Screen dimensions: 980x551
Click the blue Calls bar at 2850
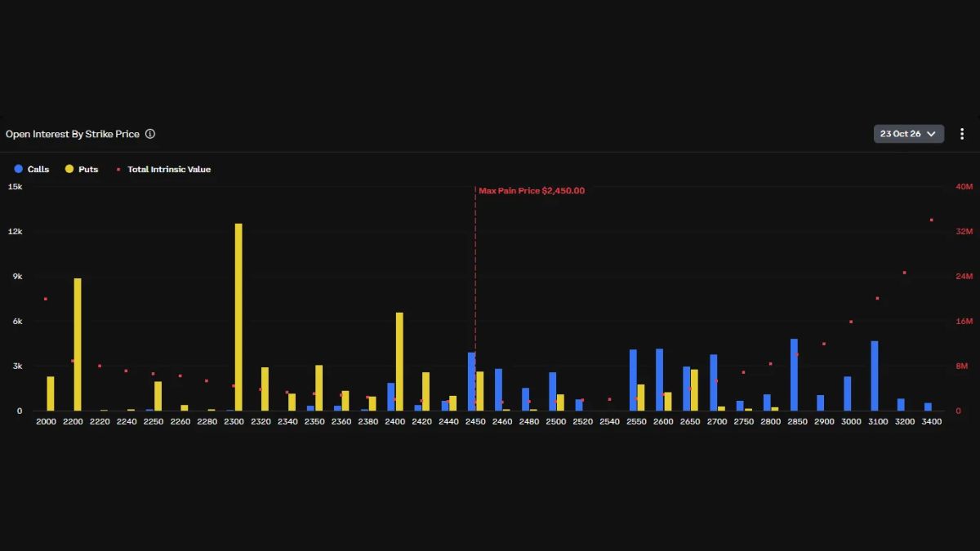794,375
